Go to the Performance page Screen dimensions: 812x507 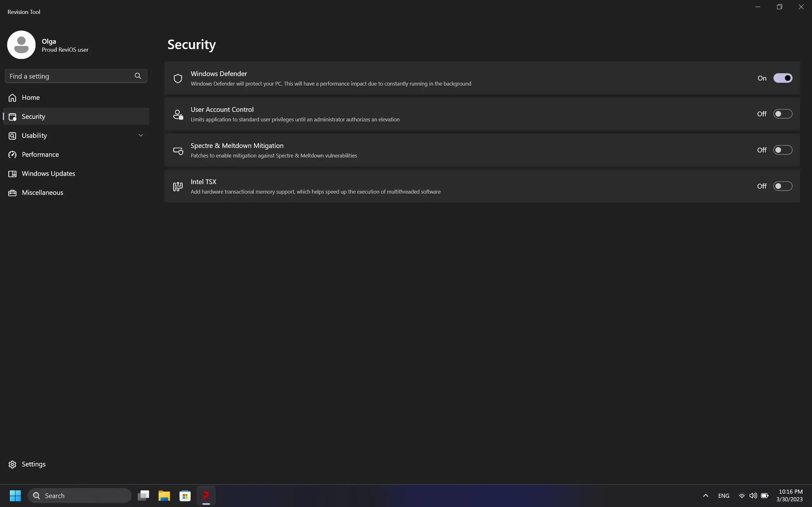(40, 155)
